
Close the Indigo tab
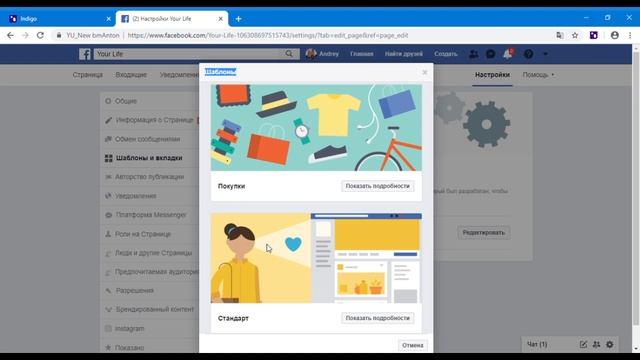[x=108, y=19]
